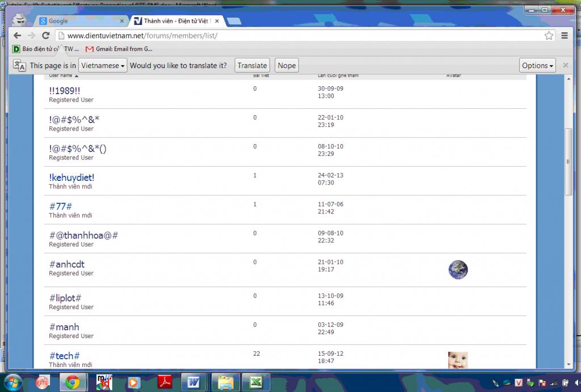
Task: Click the page scrollbar down arrow
Action: [x=569, y=365]
